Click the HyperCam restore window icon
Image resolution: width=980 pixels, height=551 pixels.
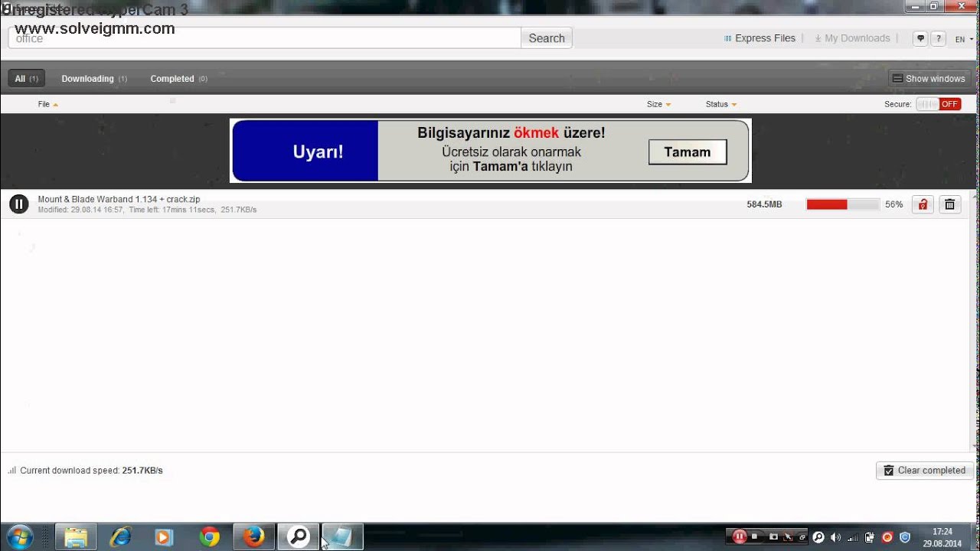[x=802, y=537]
